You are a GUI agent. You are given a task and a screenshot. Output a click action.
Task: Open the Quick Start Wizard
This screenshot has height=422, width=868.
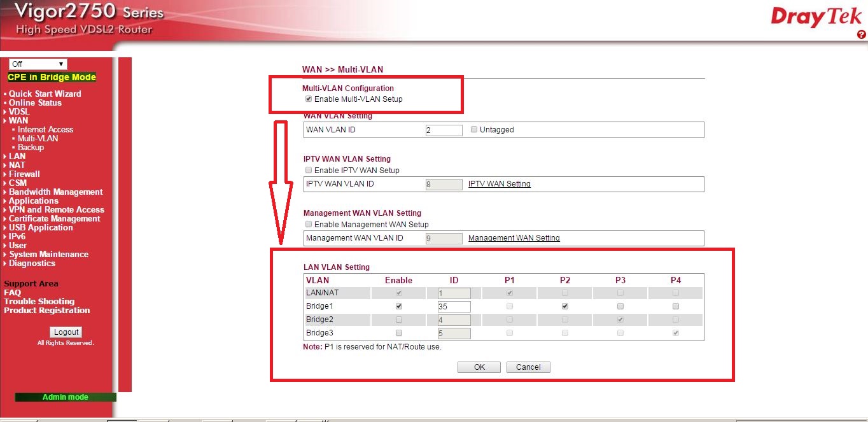(45, 94)
